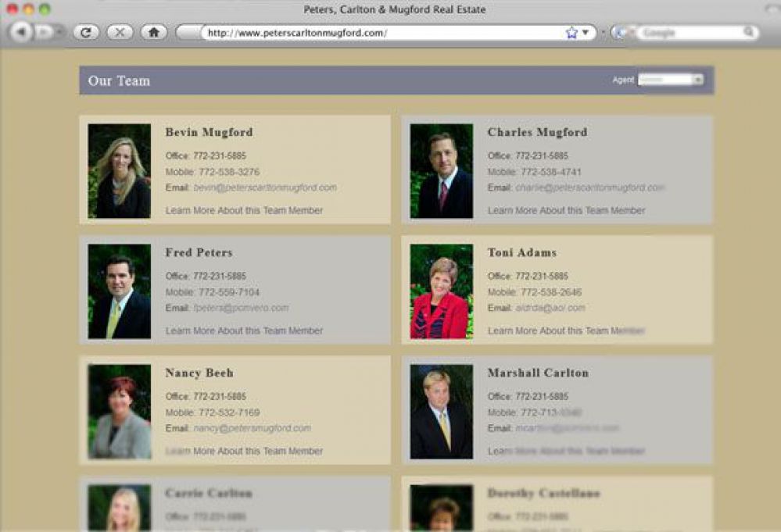
Task: Click the Toni Adams name heading
Action: click(522, 252)
